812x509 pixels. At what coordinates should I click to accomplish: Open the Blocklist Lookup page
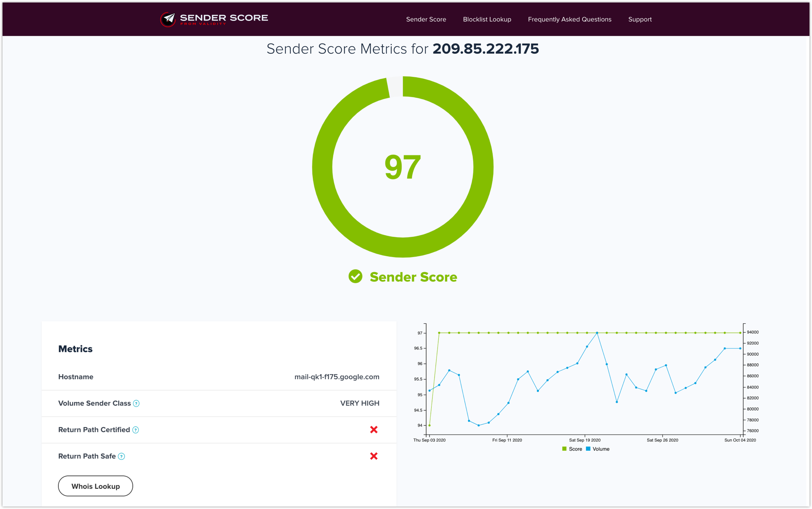(487, 19)
